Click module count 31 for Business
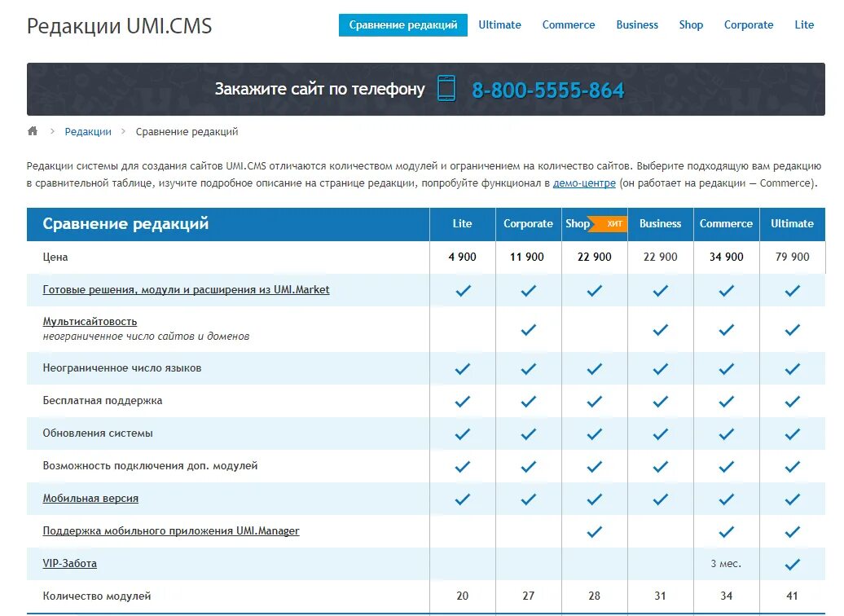844x616 pixels. (x=661, y=596)
